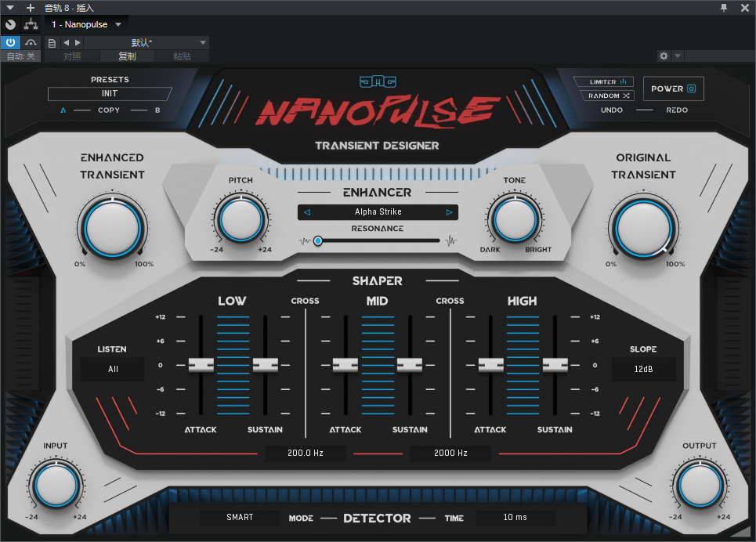Open the title bar triangle menu
This screenshot has width=756, height=542.
pyautogui.click(x=10, y=8)
